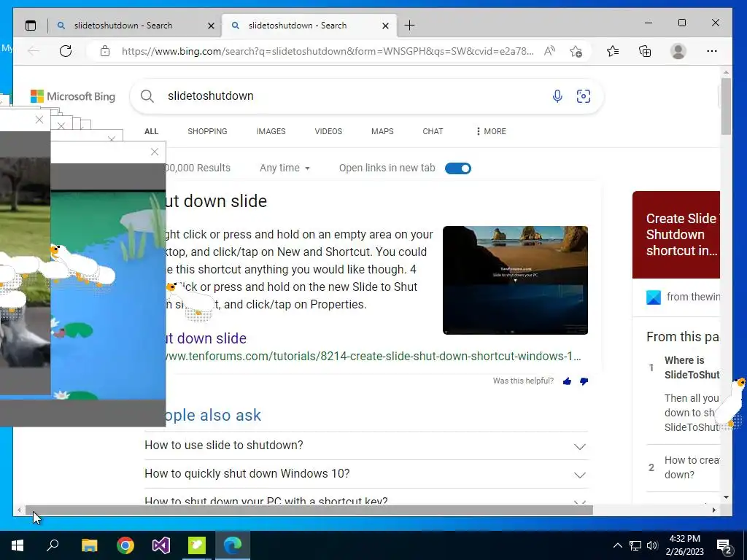Show hidden tray icons chevron

617,545
